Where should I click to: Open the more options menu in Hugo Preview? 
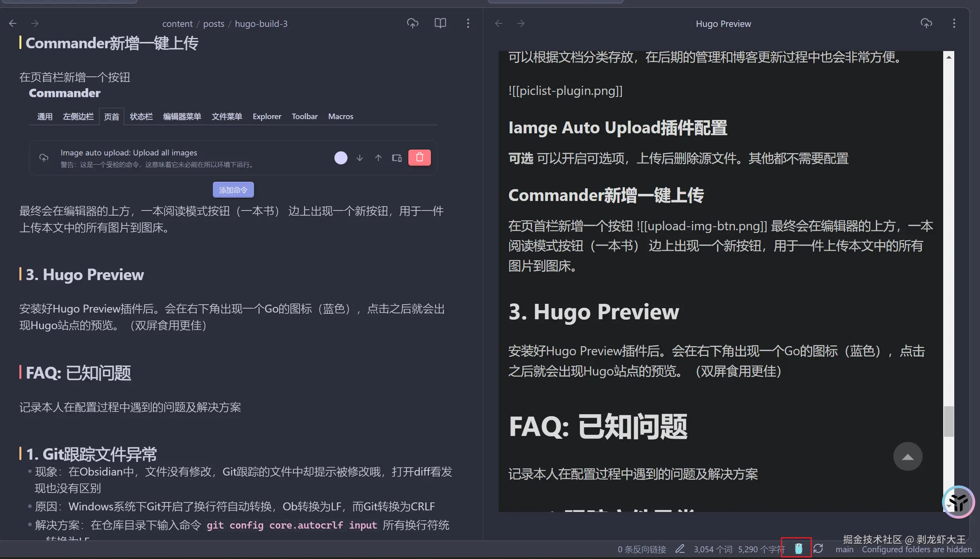point(954,23)
